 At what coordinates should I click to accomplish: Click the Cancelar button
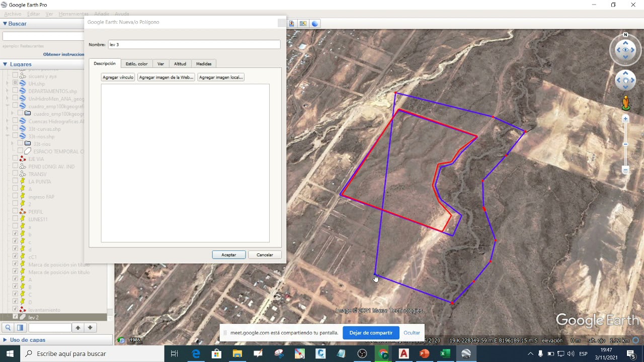click(x=265, y=255)
